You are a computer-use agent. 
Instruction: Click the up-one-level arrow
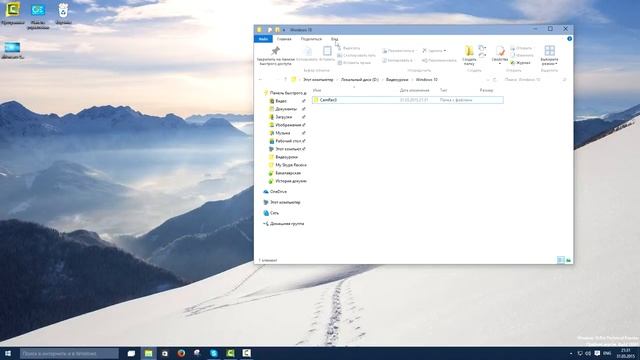pos(285,80)
